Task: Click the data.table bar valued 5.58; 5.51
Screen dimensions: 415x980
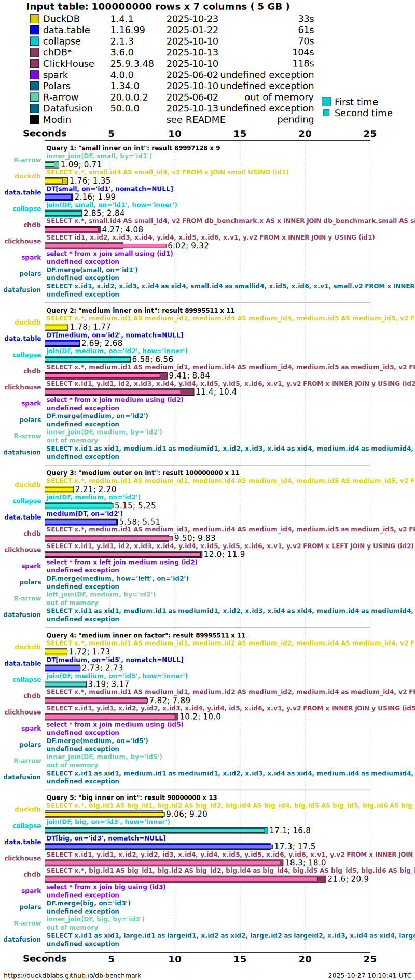Action: click(81, 522)
